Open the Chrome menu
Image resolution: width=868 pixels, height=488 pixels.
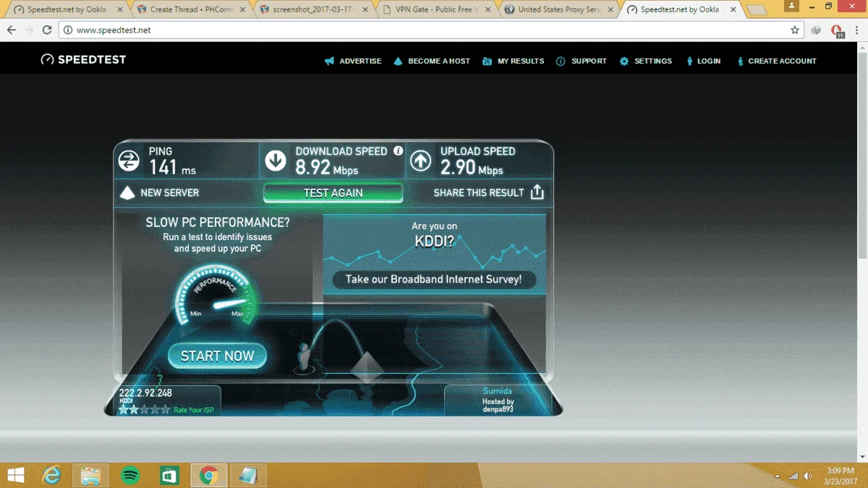point(857,30)
